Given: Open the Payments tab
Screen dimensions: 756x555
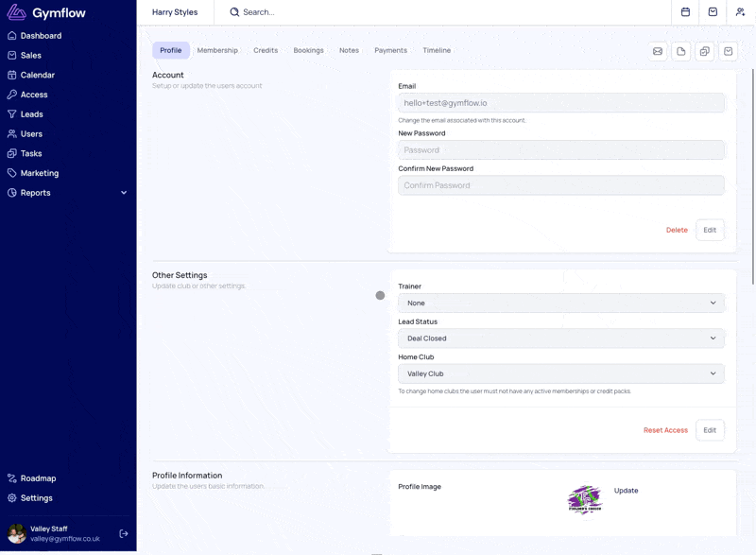Looking at the screenshot, I should pos(390,50).
